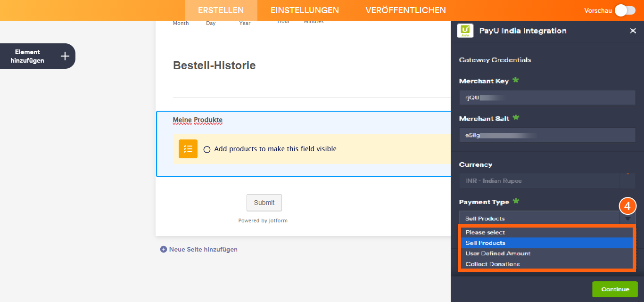Click the Submit button on the form

[x=264, y=203]
